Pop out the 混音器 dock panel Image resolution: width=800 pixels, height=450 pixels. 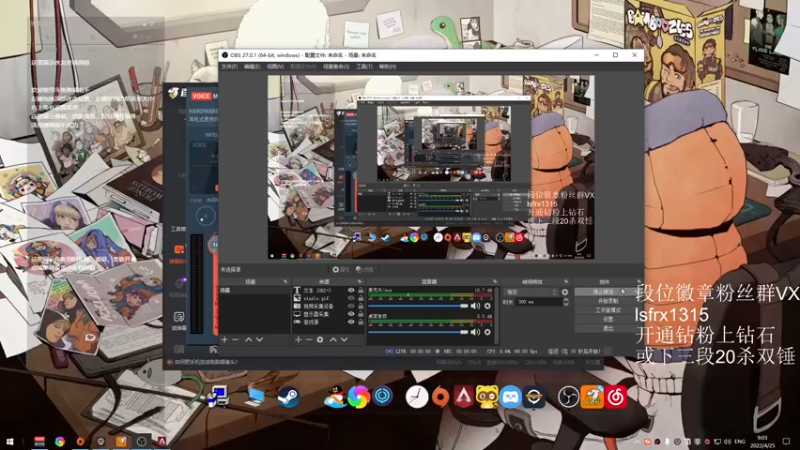[494, 282]
